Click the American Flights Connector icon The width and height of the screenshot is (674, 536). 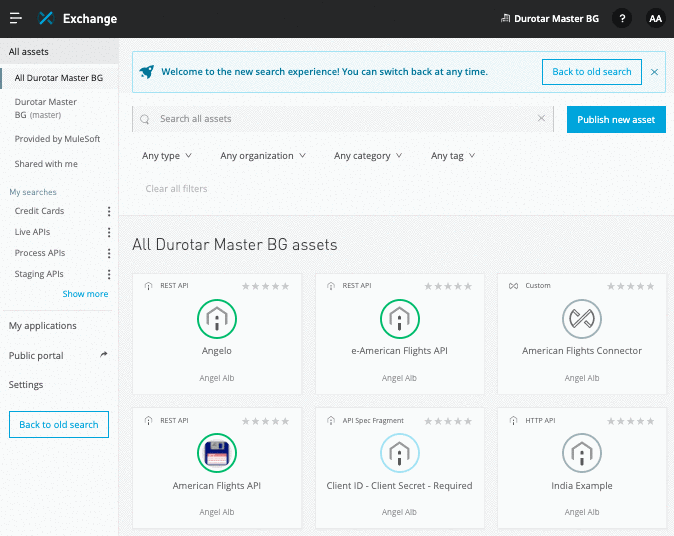tap(582, 319)
